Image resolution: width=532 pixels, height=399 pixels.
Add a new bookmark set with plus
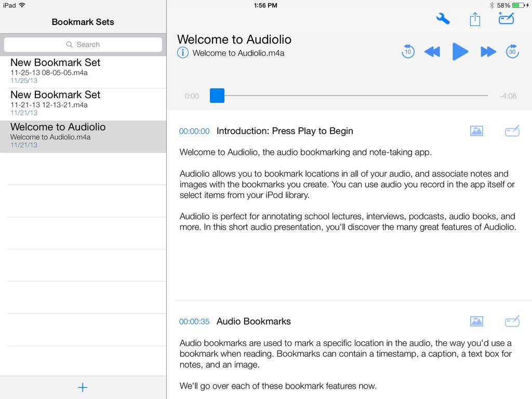83,387
